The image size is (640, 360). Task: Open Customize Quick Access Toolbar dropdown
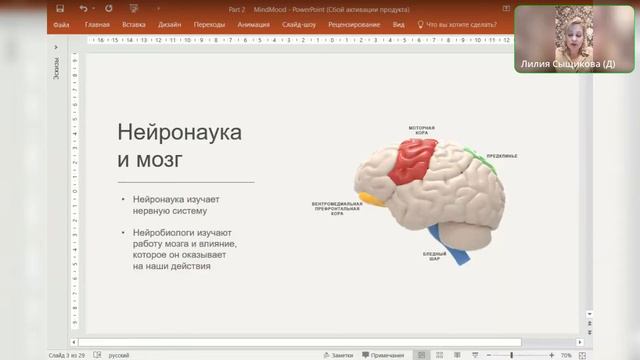[158, 9]
